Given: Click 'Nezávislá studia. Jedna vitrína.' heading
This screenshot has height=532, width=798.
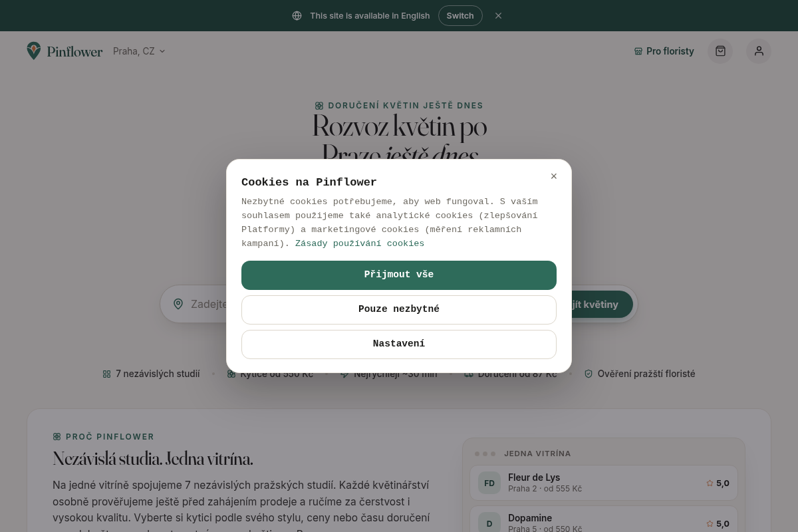Looking at the screenshot, I should click(x=153, y=460).
